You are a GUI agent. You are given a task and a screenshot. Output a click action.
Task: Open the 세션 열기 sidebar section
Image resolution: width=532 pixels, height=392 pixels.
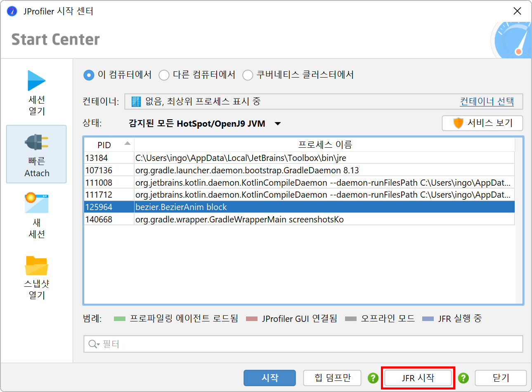37,93
